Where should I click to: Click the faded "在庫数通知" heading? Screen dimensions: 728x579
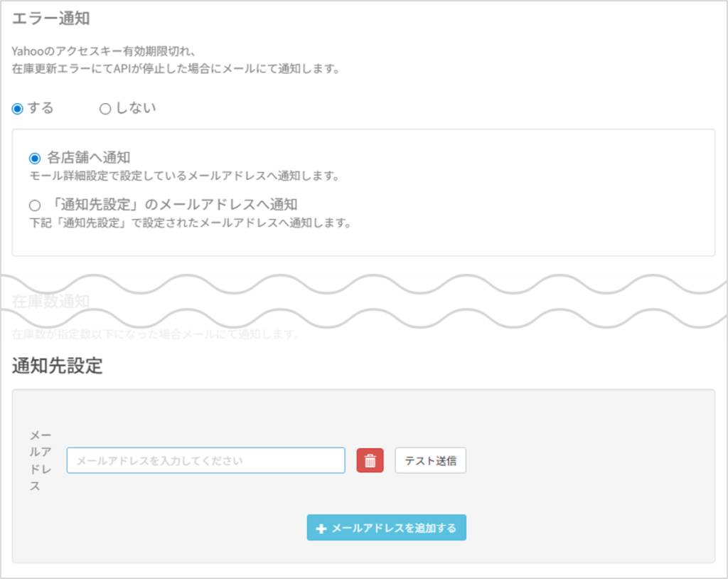[50, 301]
